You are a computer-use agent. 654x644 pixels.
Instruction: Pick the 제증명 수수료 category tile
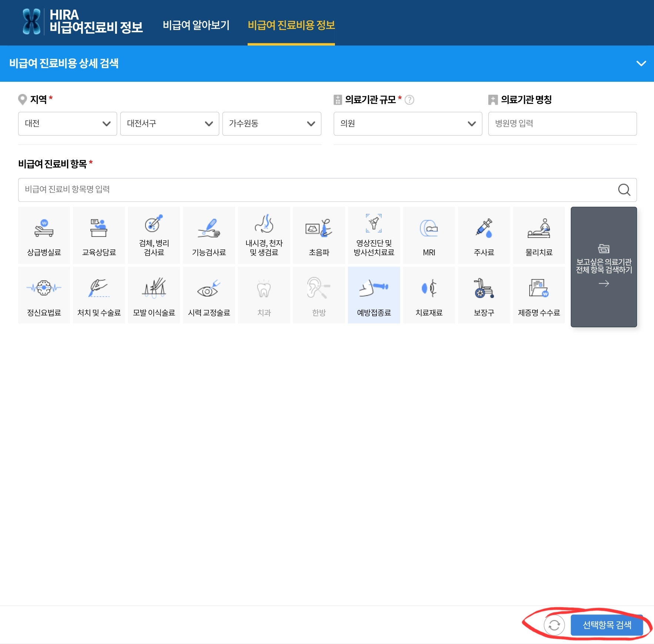tap(539, 295)
